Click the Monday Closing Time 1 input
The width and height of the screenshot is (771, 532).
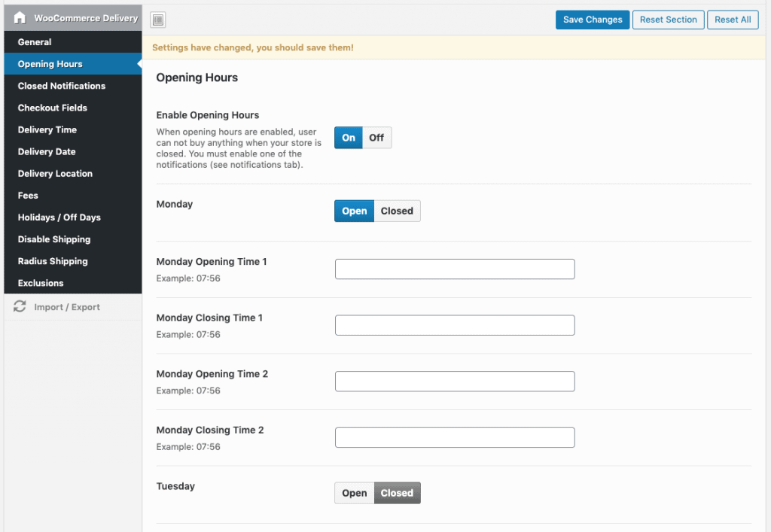click(455, 325)
